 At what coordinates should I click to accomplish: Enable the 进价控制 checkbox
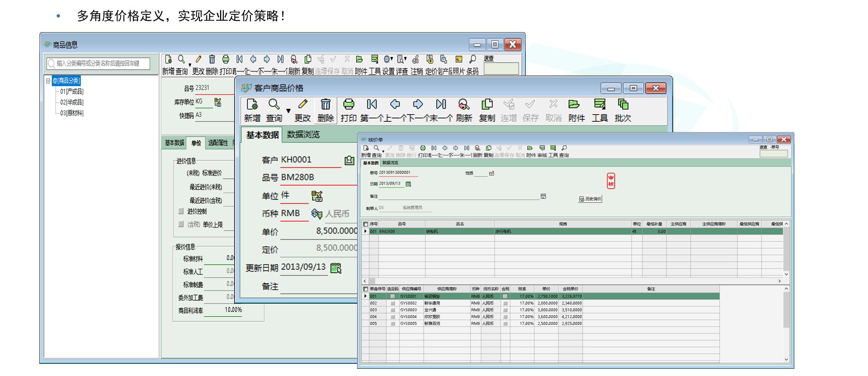click(x=181, y=211)
